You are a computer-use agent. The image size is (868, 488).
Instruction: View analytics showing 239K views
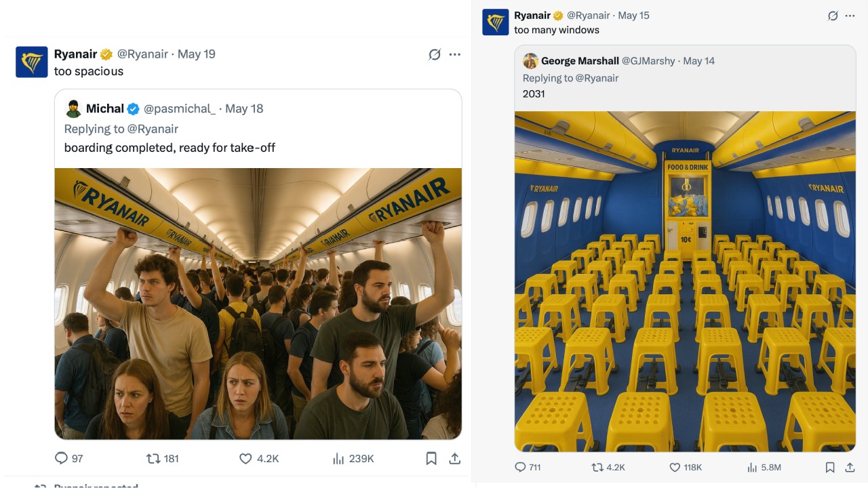click(338, 459)
